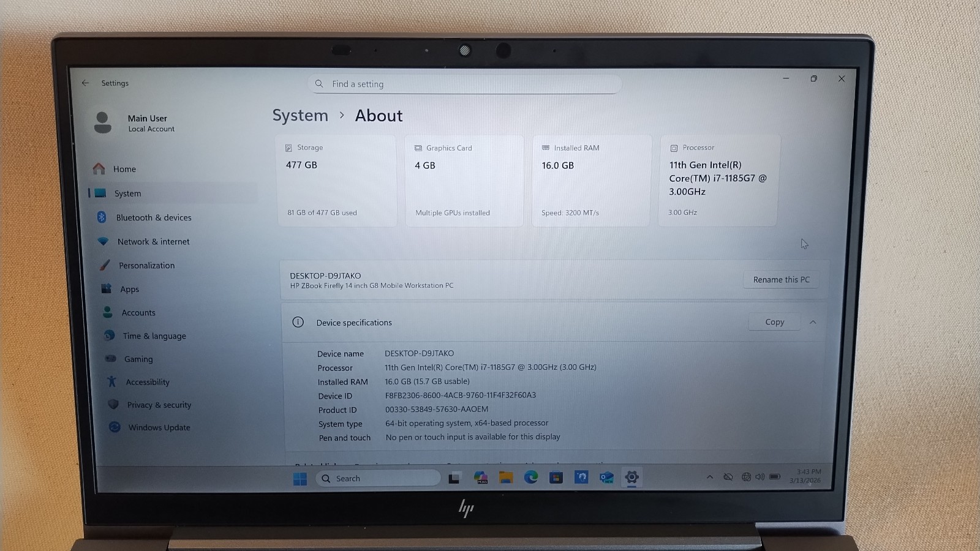Collapse the Device specifications section
The height and width of the screenshot is (551, 980).
(813, 322)
